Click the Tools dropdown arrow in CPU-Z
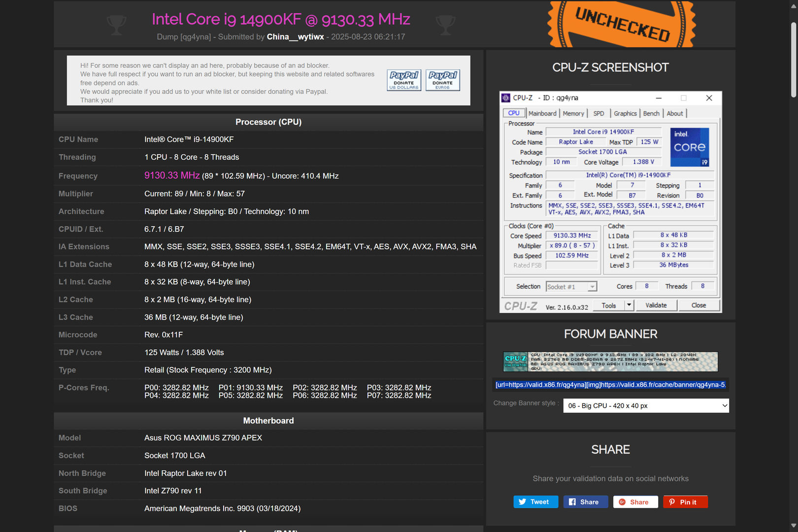Image resolution: width=798 pixels, height=532 pixels. pyautogui.click(x=629, y=305)
